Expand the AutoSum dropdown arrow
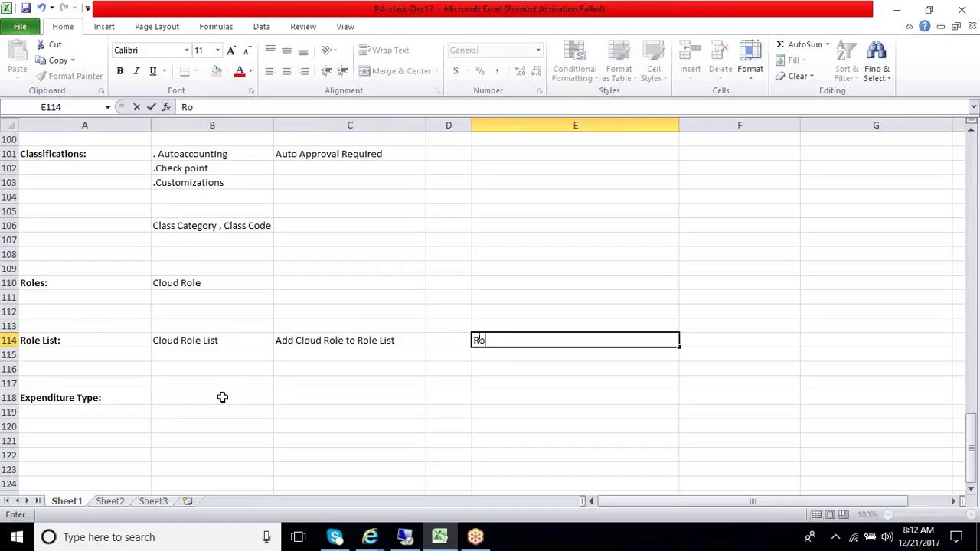The height and width of the screenshot is (551, 980). pyautogui.click(x=827, y=44)
